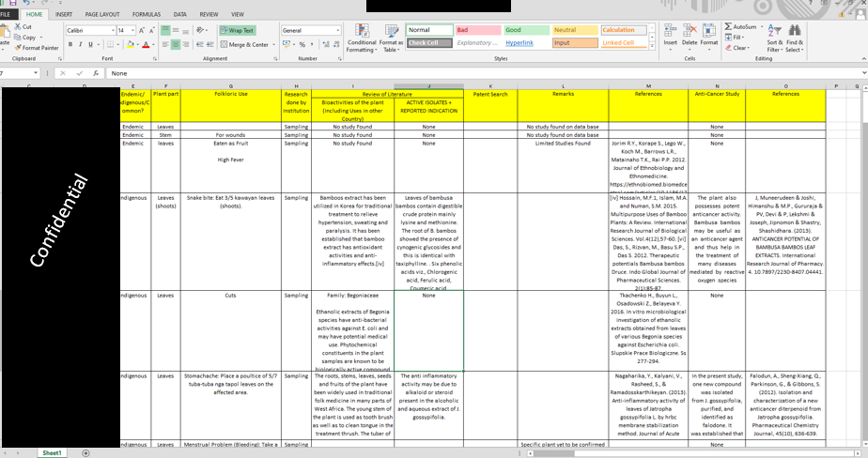Viewport: 868px width, 458px height.
Task: Expand the formula bar
Action: pyautogui.click(x=863, y=73)
